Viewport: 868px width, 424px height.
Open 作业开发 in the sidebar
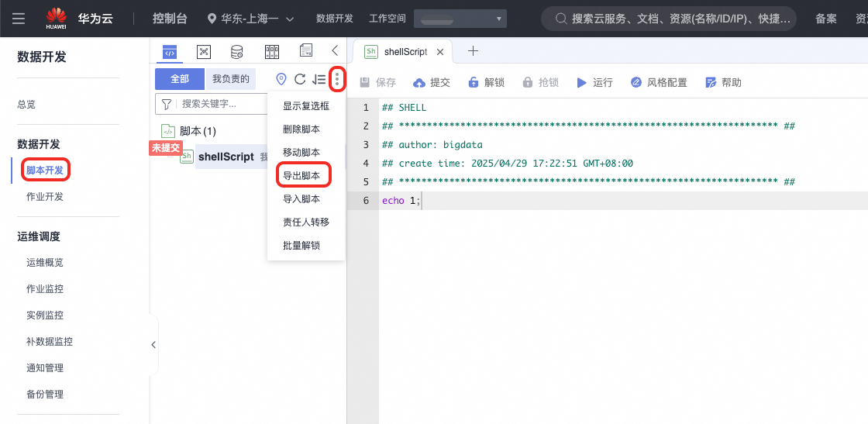45,197
